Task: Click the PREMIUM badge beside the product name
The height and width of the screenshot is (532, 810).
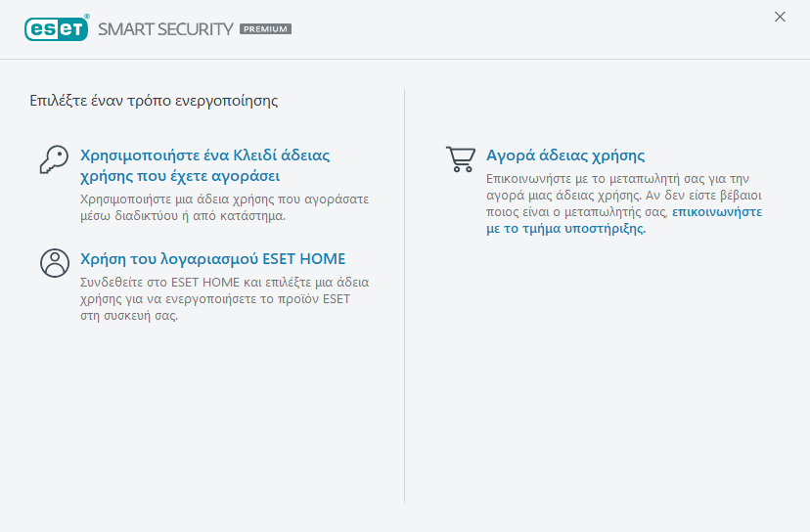Action: tap(265, 29)
